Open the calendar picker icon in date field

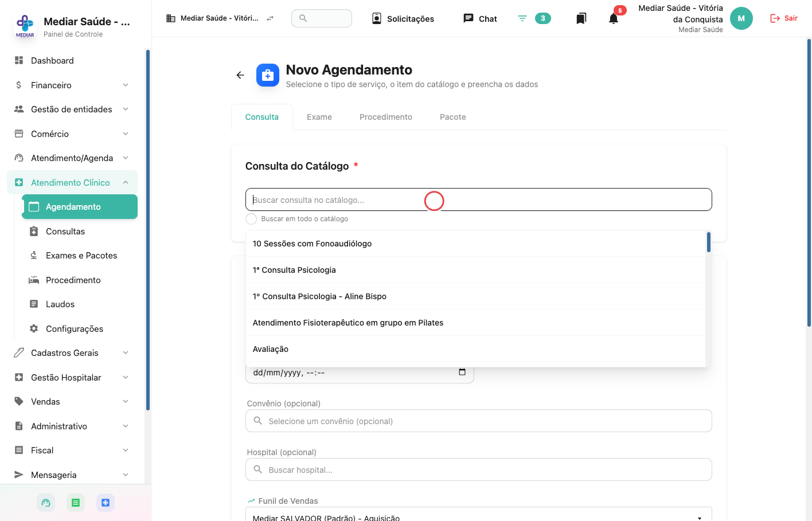[x=462, y=372]
